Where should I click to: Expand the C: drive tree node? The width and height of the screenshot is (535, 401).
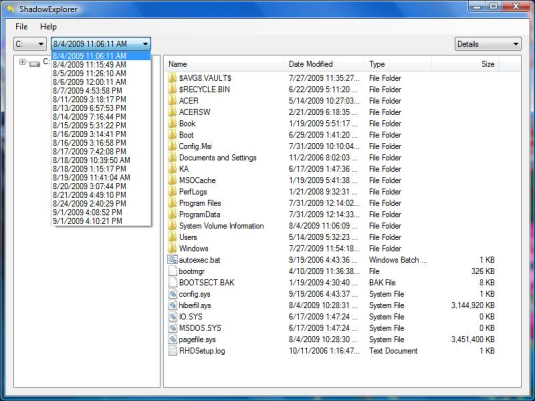[22, 62]
